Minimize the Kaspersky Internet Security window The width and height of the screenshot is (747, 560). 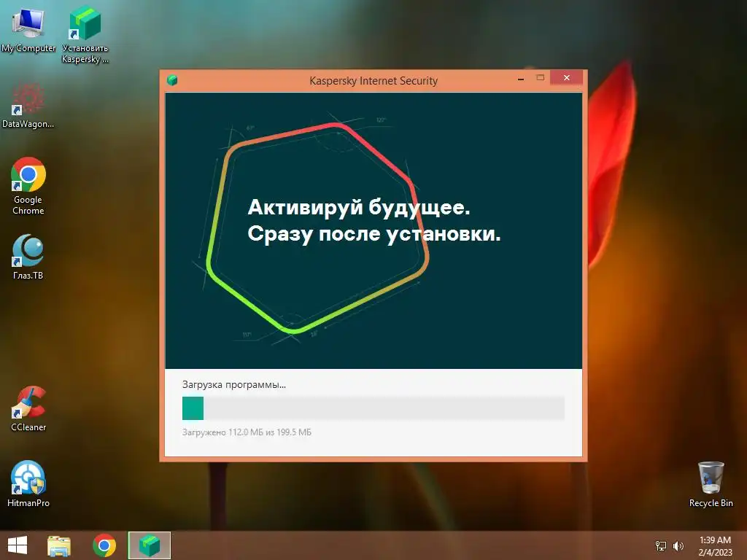(521, 79)
